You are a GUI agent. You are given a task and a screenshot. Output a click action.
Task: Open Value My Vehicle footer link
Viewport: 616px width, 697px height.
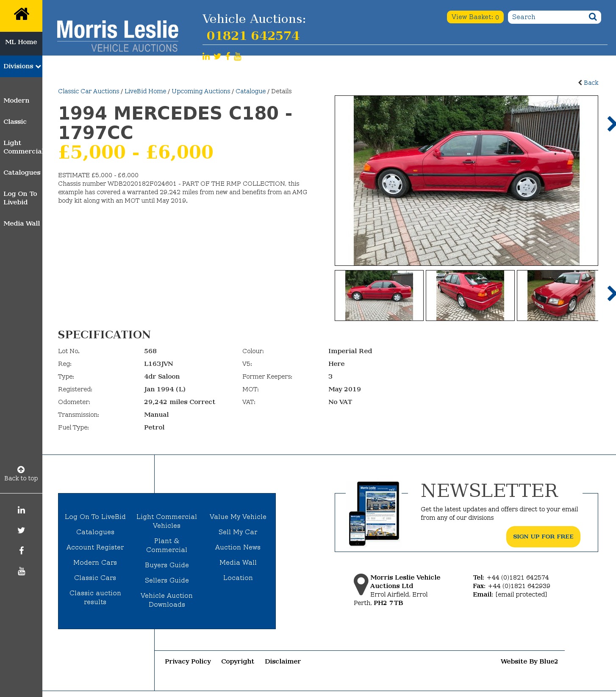[238, 517]
